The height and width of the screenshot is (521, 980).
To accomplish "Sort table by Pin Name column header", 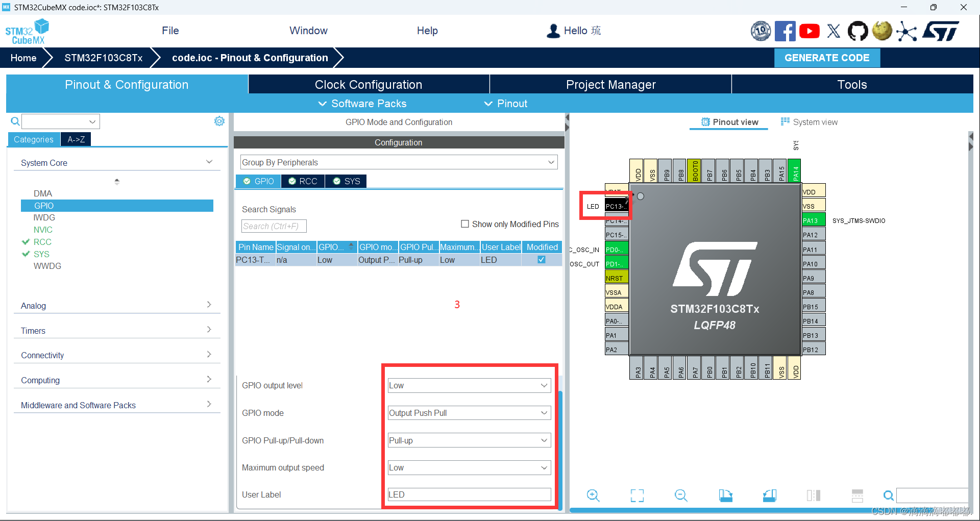I will (x=255, y=247).
